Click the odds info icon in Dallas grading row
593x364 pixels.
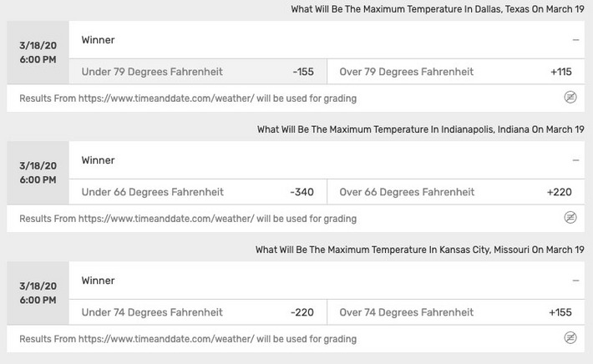[570, 98]
